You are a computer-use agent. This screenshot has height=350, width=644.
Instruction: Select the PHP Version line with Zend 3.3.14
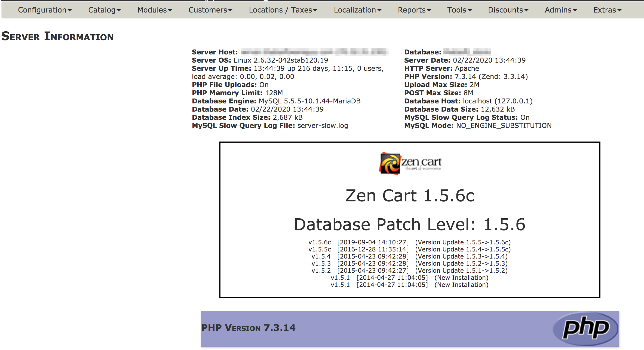coord(466,76)
